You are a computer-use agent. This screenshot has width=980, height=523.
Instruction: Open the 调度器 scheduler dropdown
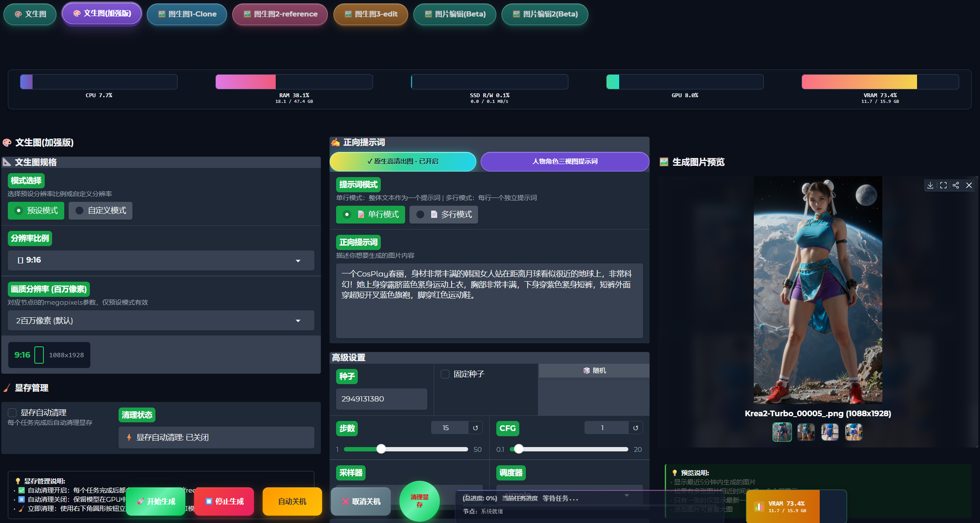coord(569,495)
